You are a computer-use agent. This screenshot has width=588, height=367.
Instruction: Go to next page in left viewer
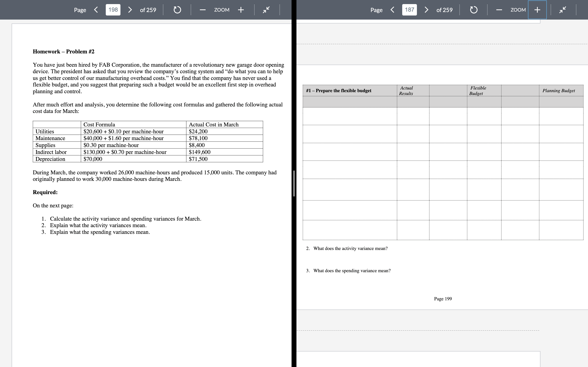pos(130,10)
